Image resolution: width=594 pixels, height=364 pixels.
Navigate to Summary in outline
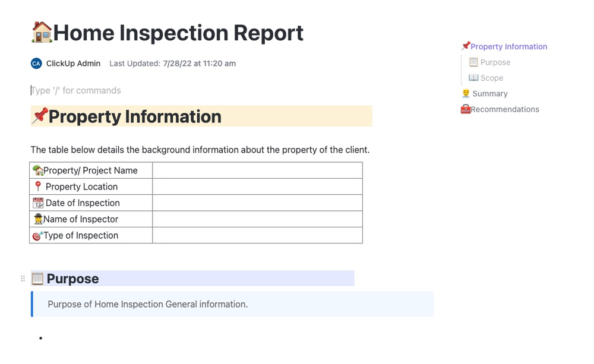489,94
